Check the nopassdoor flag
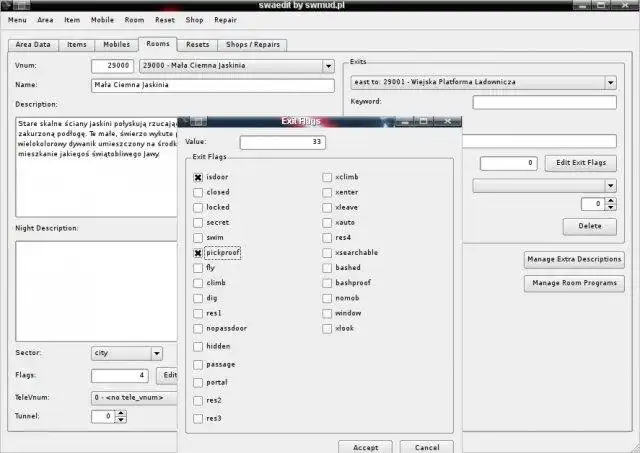The height and width of the screenshot is (453, 640). (198, 329)
